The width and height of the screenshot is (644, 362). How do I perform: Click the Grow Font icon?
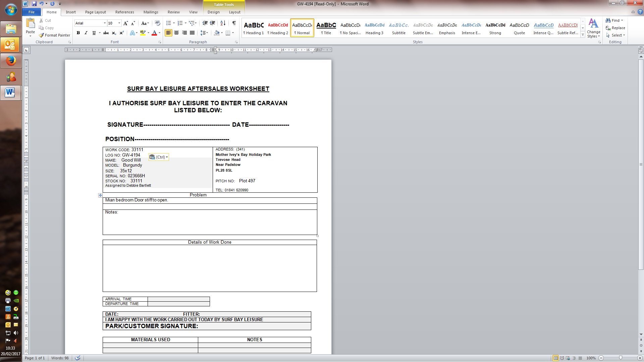click(x=125, y=23)
